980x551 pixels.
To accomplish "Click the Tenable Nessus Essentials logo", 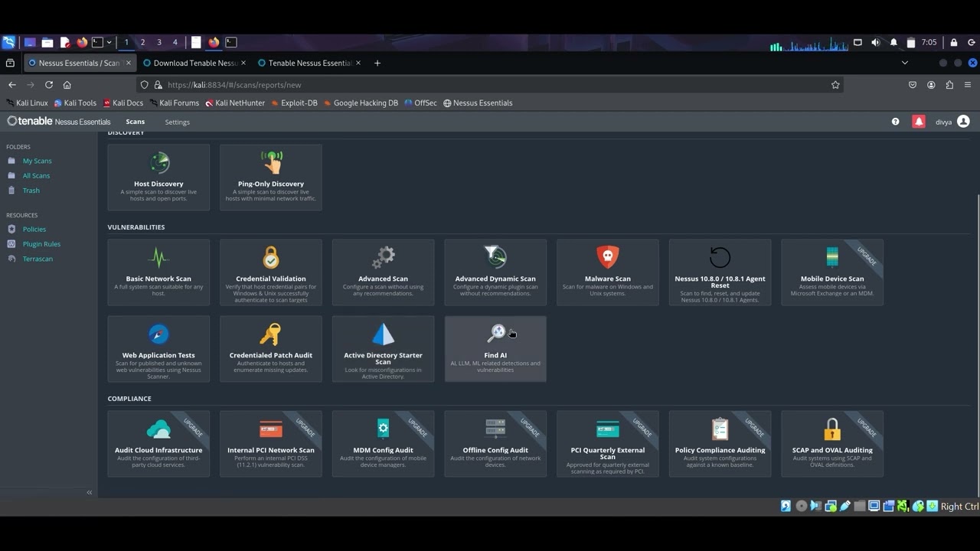I will [59, 122].
